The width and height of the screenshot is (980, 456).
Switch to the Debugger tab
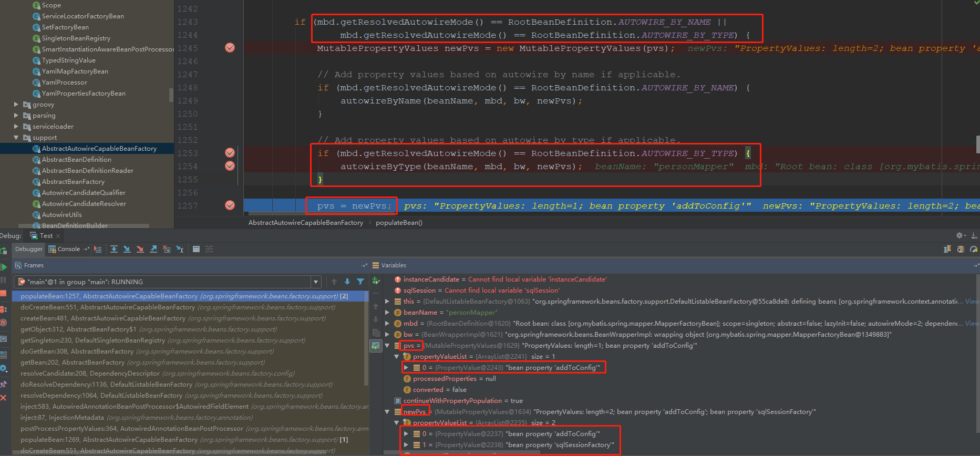(x=28, y=249)
